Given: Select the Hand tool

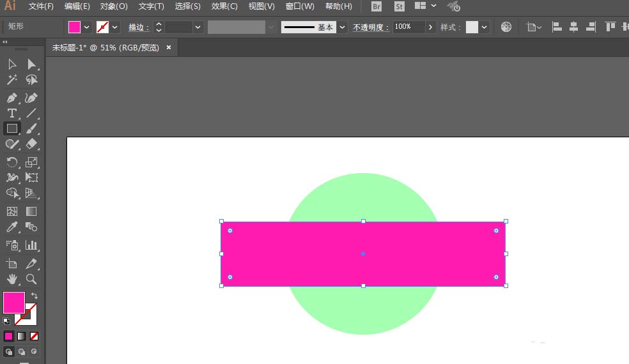Looking at the screenshot, I should (12, 278).
